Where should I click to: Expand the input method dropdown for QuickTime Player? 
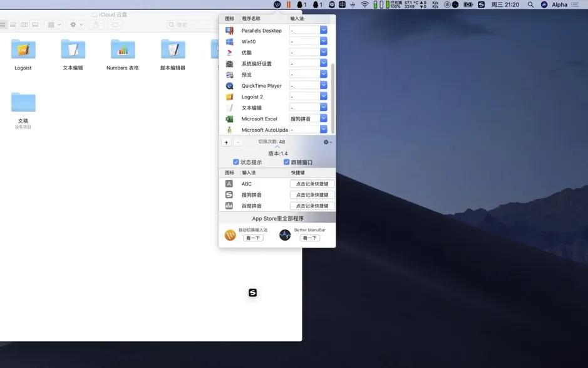click(322, 85)
